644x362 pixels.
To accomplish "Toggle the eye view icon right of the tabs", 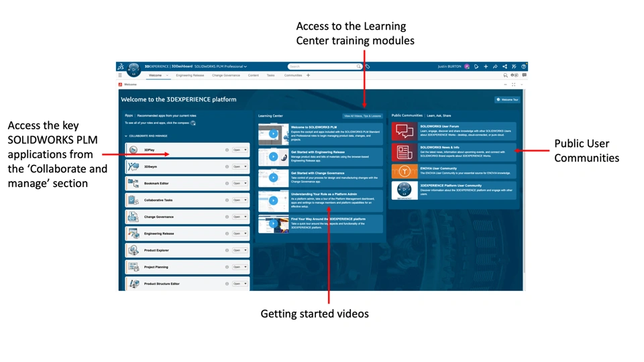I will click(x=515, y=76).
